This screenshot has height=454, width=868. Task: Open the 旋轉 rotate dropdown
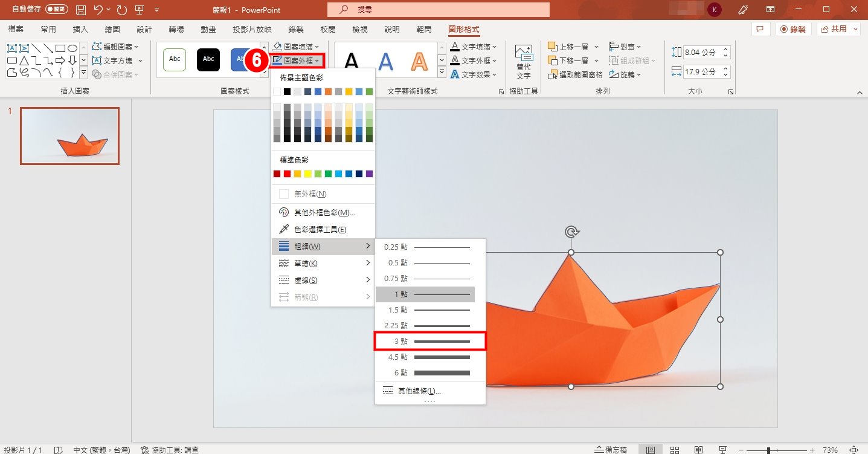625,74
